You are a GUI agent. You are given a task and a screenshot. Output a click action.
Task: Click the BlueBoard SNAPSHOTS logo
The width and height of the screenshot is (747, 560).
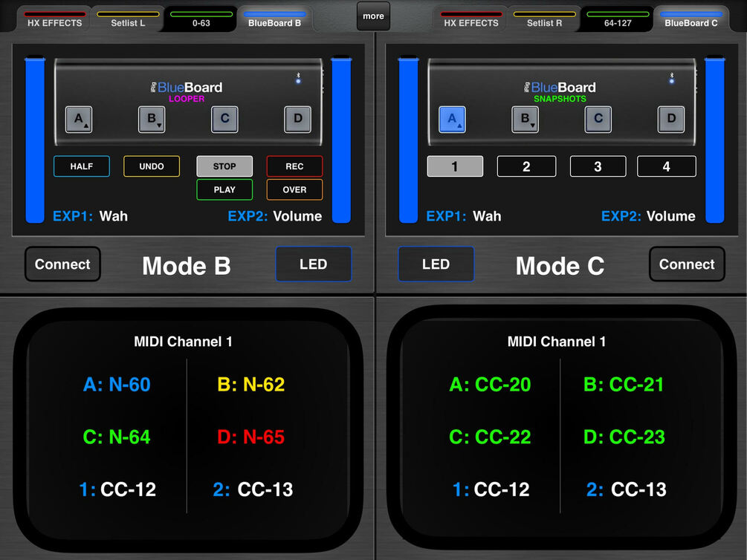560,92
